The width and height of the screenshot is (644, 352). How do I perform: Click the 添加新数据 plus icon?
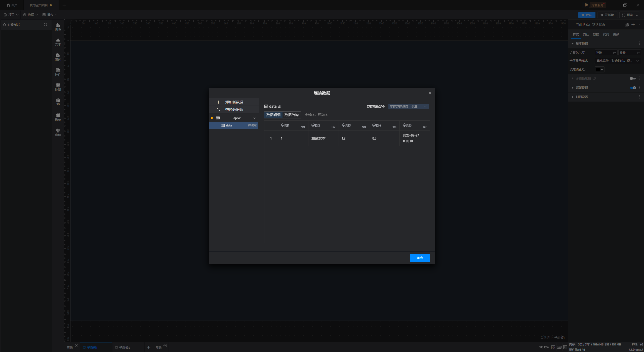218,102
